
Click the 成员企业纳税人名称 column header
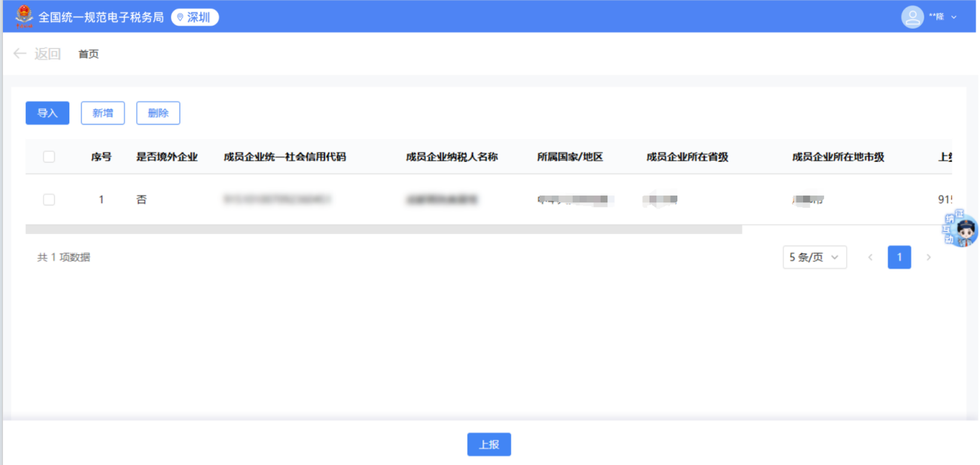click(452, 157)
